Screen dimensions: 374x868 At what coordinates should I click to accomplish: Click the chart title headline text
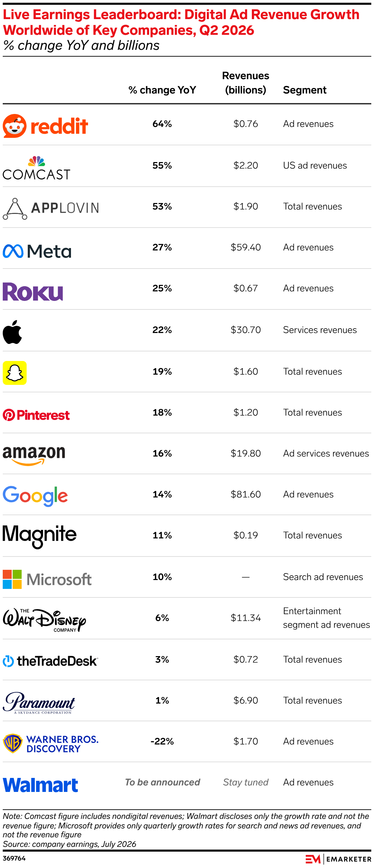(181, 22)
